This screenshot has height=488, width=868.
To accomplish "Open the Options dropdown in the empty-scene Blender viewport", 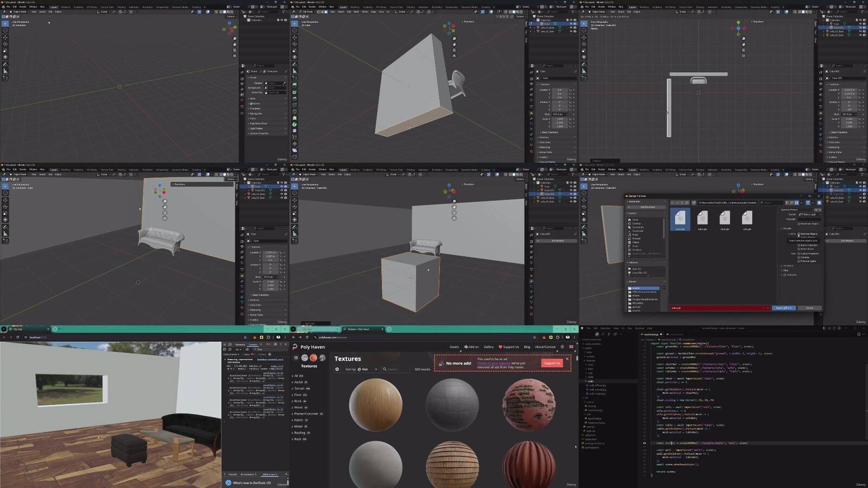I will (x=231, y=16).
